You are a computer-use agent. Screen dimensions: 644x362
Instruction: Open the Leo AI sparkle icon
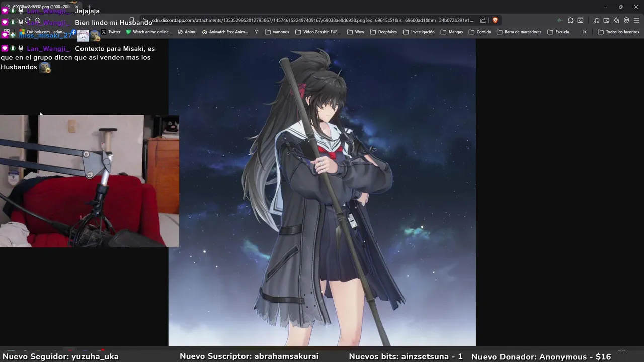(616, 20)
